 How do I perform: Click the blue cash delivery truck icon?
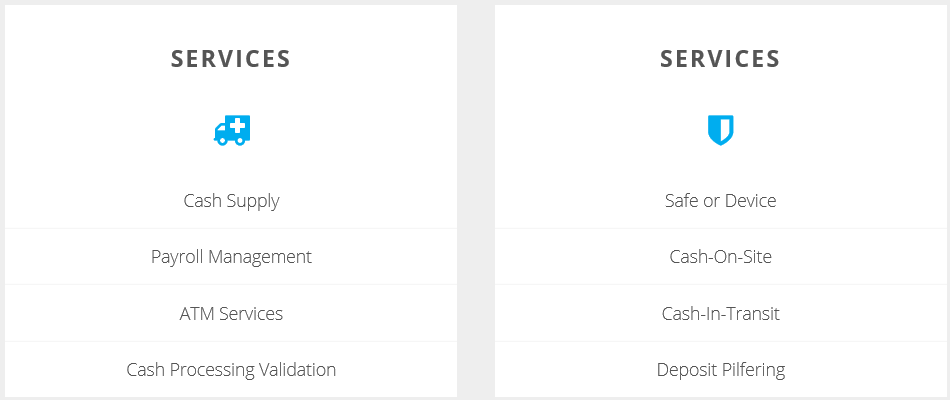pos(231,130)
